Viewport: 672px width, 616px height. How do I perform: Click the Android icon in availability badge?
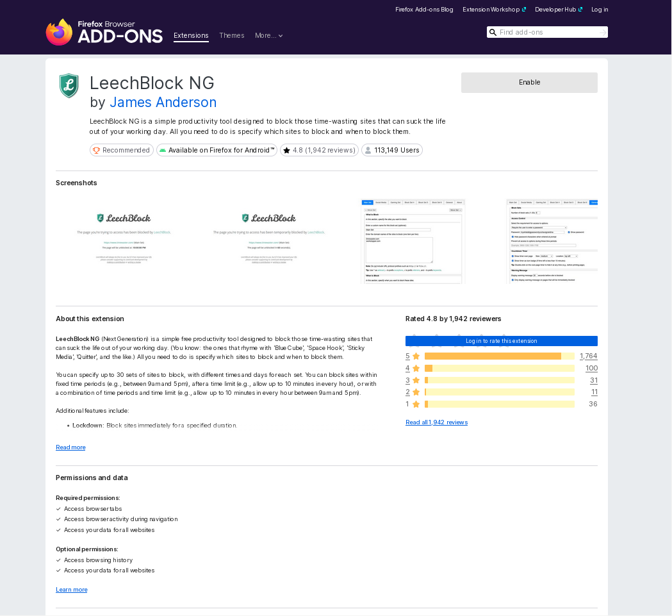(163, 151)
